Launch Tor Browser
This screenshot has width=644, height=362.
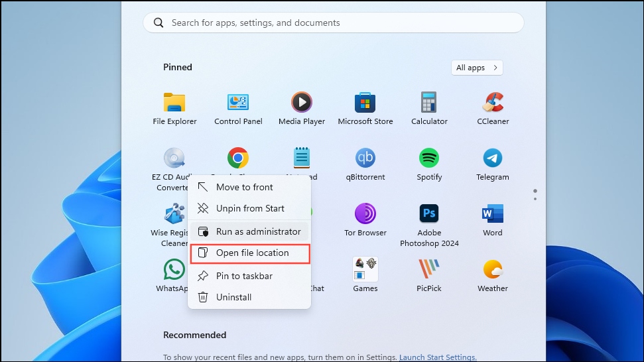(x=365, y=220)
